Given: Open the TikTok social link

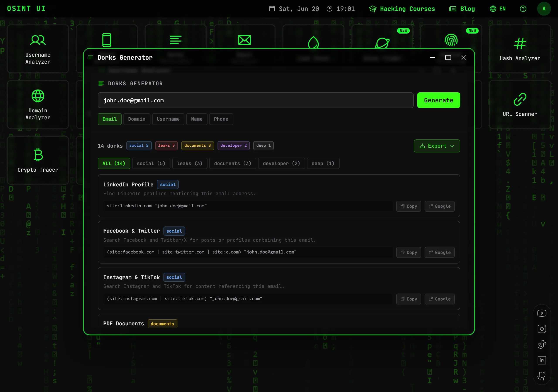Looking at the screenshot, I should (542, 344).
